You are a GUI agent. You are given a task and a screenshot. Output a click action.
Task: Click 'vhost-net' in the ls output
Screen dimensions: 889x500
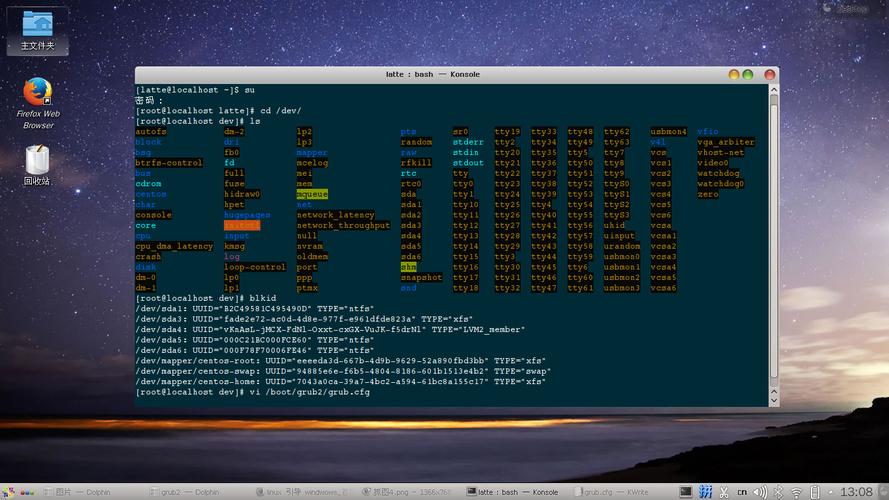[x=721, y=152]
